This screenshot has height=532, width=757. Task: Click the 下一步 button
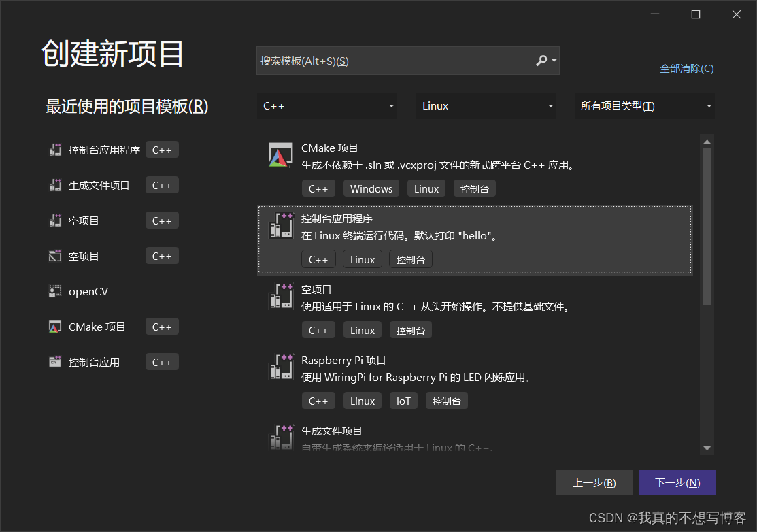(677, 482)
